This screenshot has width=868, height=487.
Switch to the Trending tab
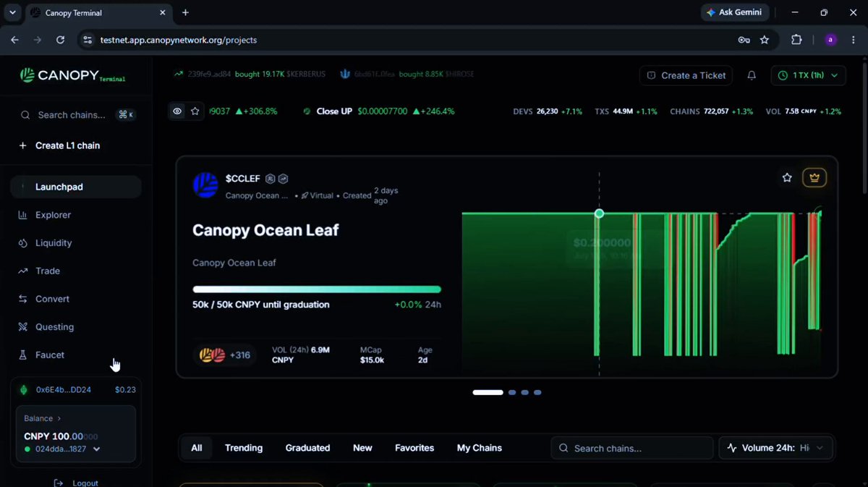coord(244,448)
